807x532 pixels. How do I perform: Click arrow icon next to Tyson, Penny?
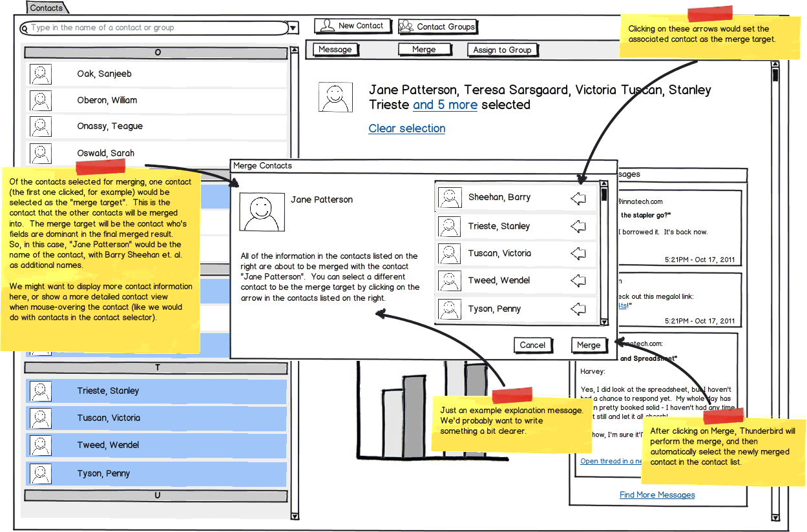578,309
